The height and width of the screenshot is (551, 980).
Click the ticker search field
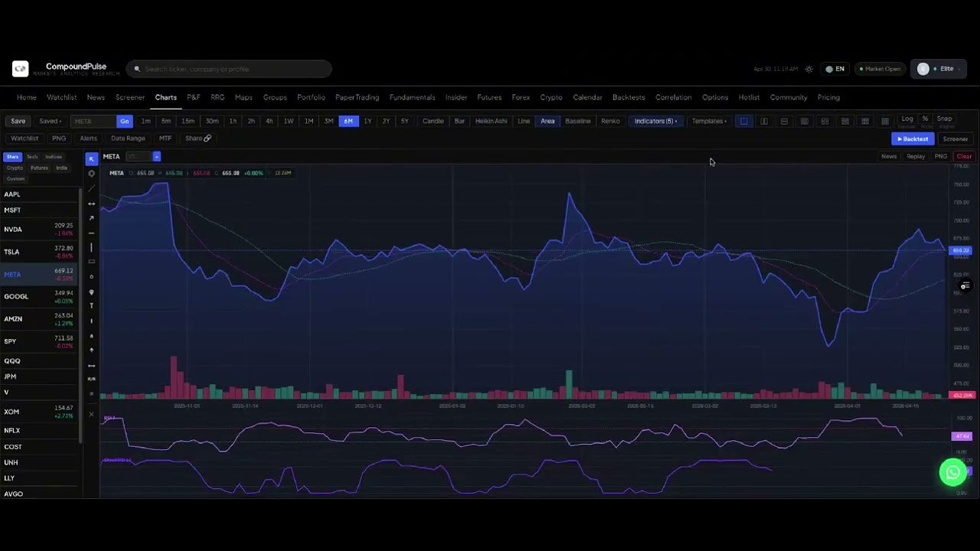coord(229,69)
